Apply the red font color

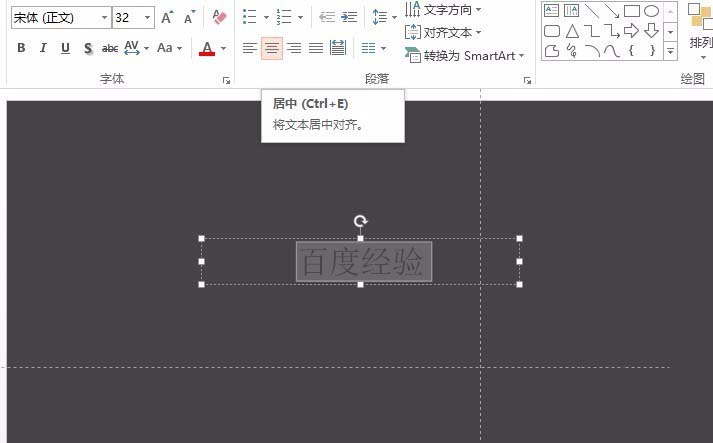(207, 48)
